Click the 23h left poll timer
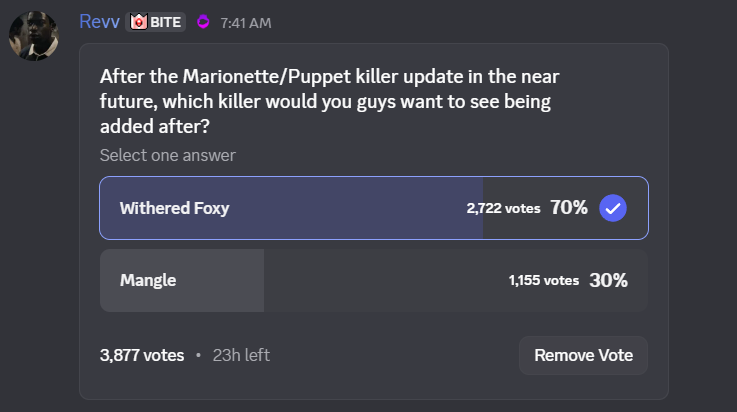This screenshot has width=737, height=412. 241,355
